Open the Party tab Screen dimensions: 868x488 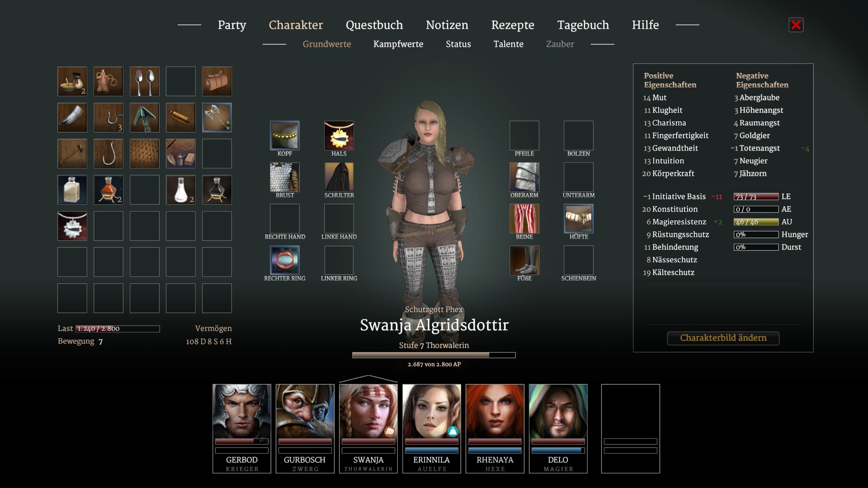pos(232,25)
